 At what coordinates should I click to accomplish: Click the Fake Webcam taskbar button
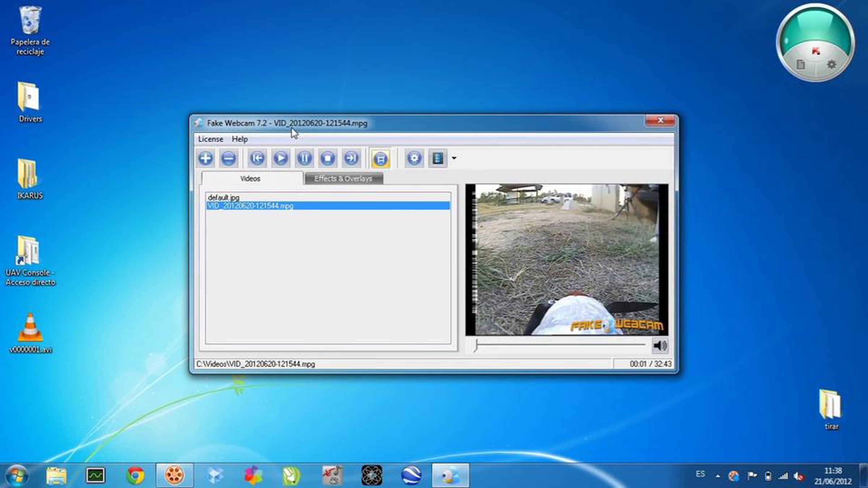(x=451, y=475)
